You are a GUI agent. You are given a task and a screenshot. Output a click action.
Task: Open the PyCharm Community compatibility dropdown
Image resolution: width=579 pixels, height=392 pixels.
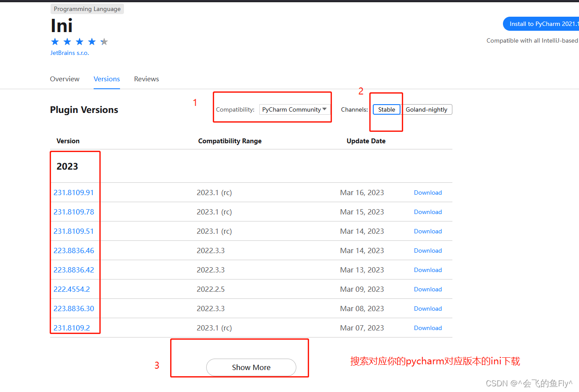point(295,109)
